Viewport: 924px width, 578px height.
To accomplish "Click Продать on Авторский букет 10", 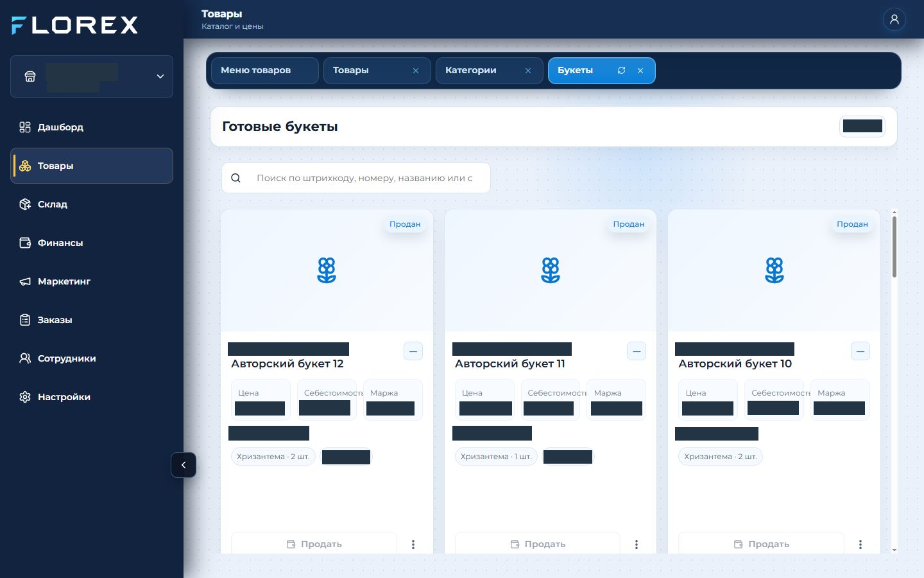I will coord(762,544).
